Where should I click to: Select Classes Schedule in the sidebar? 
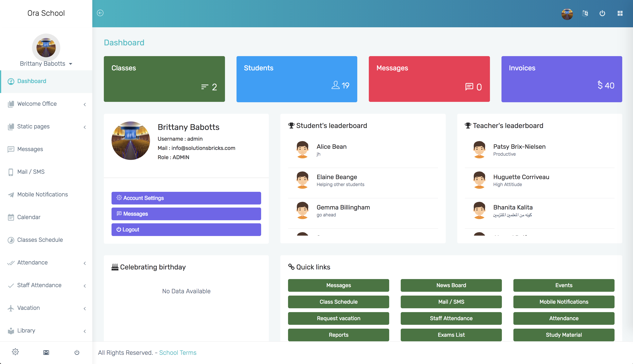[x=40, y=240]
